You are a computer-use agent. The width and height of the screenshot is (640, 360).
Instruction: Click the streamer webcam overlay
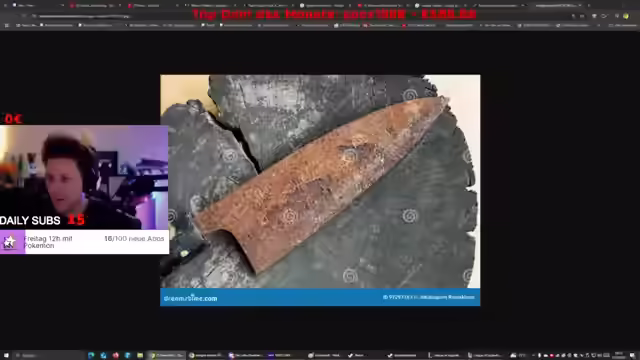point(84,177)
